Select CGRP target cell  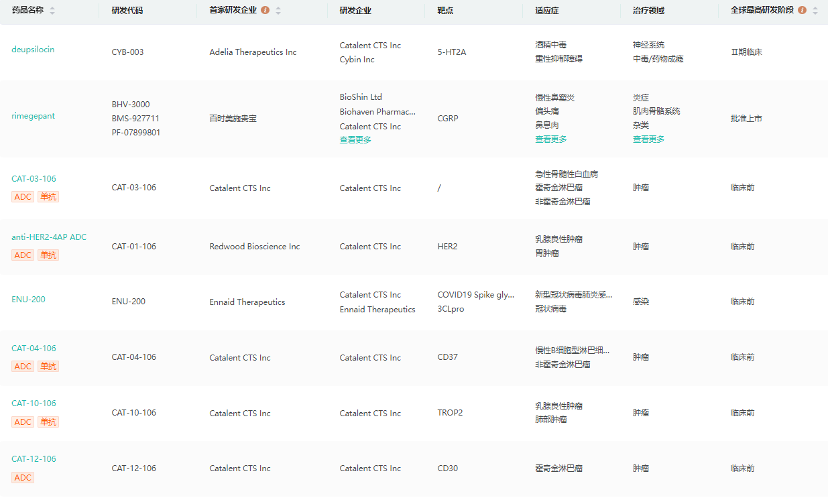448,119
